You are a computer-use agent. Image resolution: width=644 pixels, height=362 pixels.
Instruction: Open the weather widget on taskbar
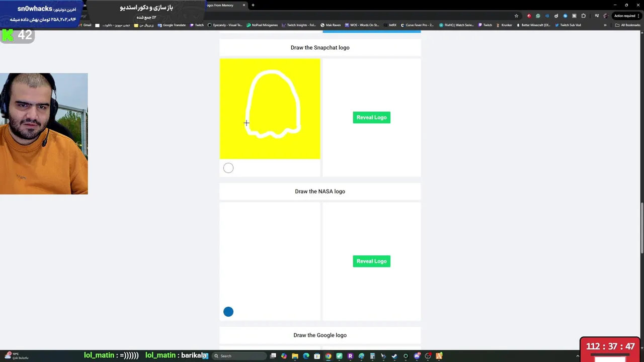click(x=16, y=356)
